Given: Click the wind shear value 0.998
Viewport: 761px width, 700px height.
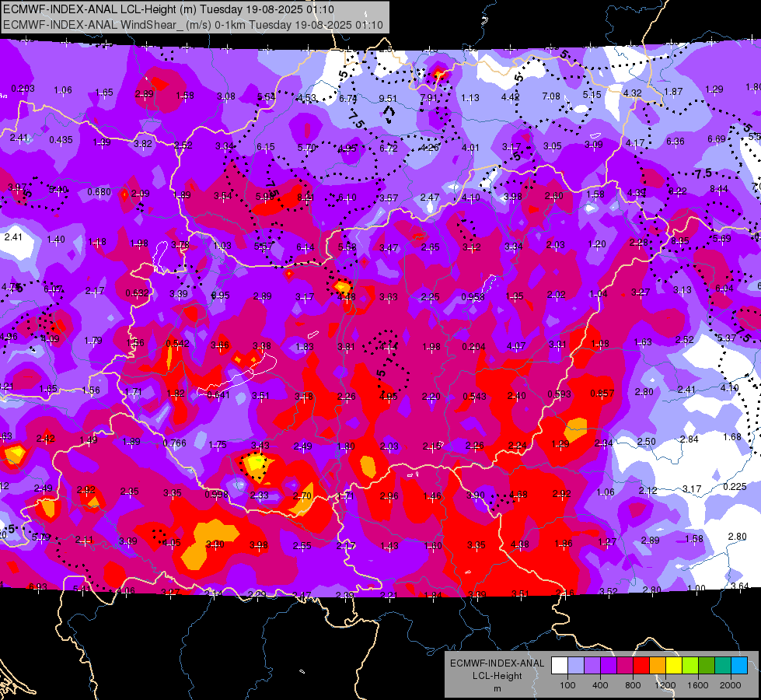Looking at the screenshot, I should 216,495.
